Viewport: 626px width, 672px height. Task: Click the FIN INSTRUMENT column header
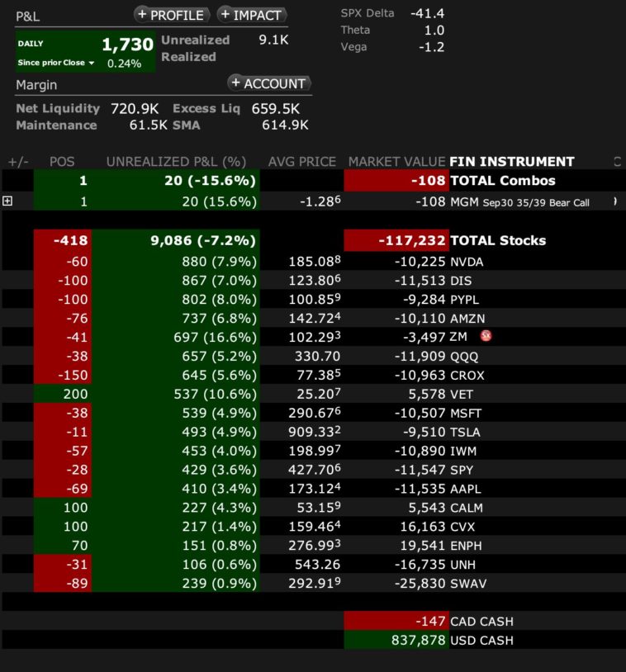(511, 162)
